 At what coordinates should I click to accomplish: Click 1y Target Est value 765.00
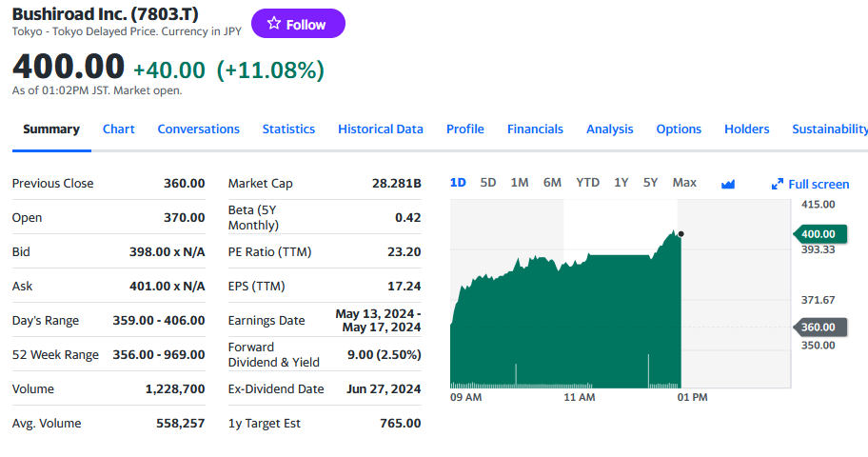(401, 424)
